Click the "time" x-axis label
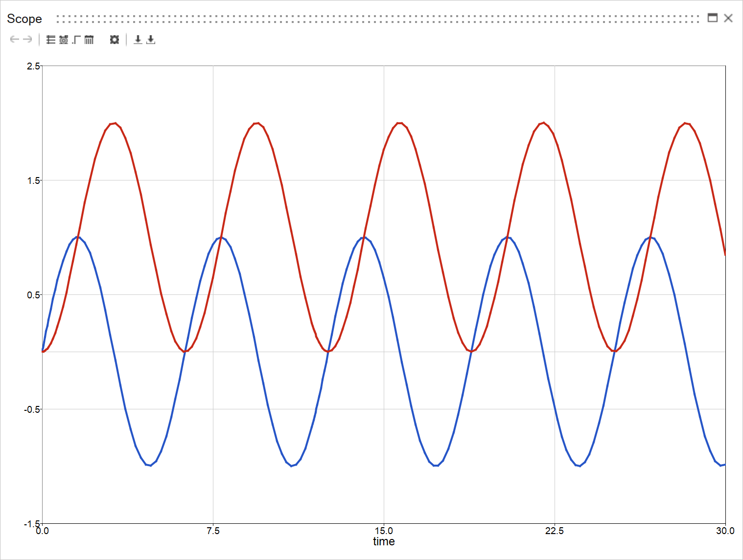This screenshot has width=743, height=560. click(x=384, y=541)
